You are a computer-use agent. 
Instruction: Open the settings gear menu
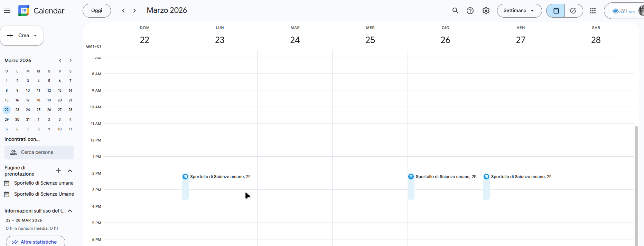[486, 11]
